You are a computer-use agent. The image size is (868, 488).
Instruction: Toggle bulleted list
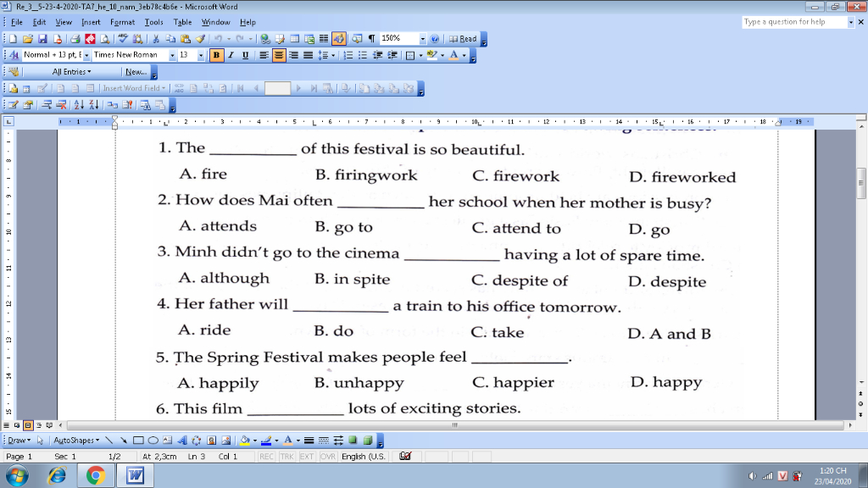point(363,55)
